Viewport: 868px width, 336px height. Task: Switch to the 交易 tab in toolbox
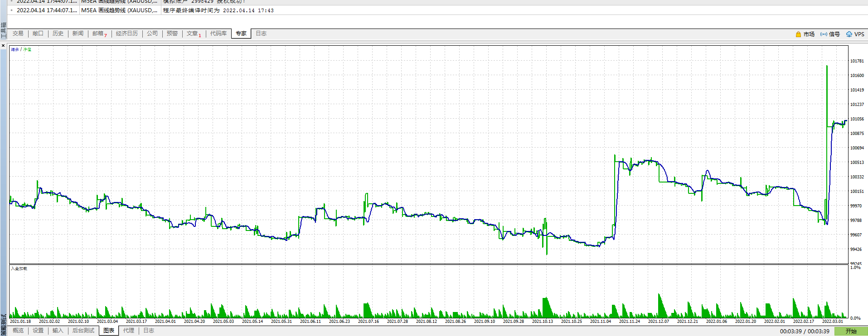(x=18, y=34)
